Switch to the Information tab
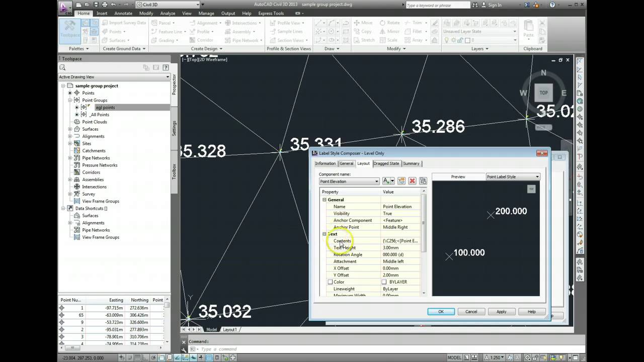The image size is (644, 362). [x=325, y=163]
